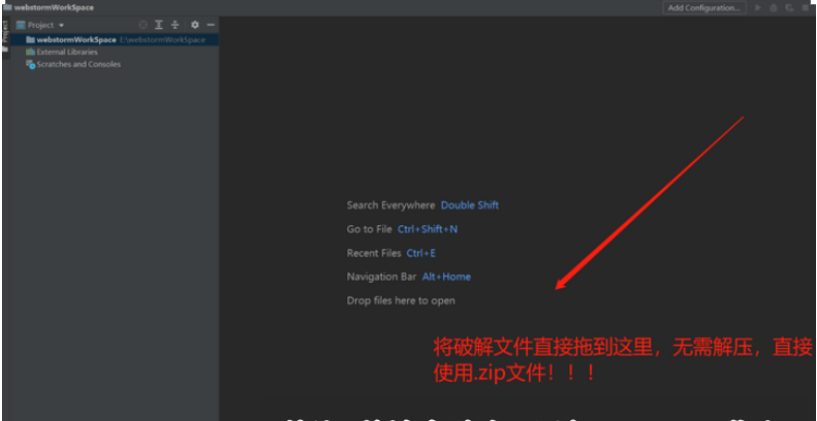
Task: Click Drop files here to open
Action: click(401, 301)
